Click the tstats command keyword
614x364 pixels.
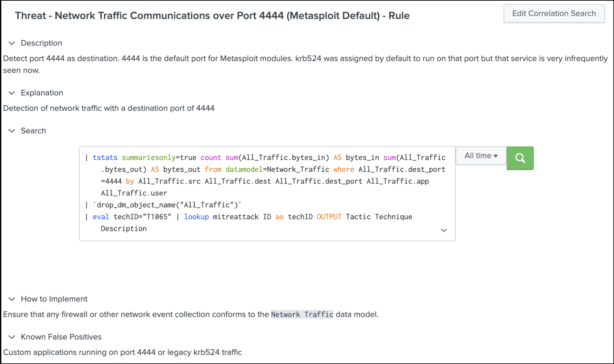tap(105, 158)
